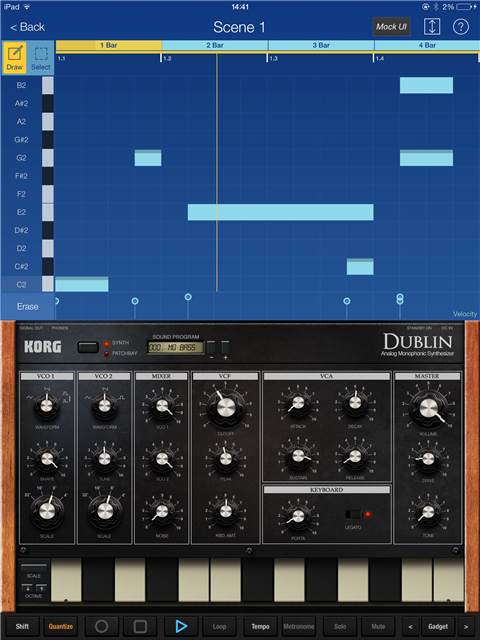Activate the Shift button
480x640 pixels.
pyautogui.click(x=22, y=627)
